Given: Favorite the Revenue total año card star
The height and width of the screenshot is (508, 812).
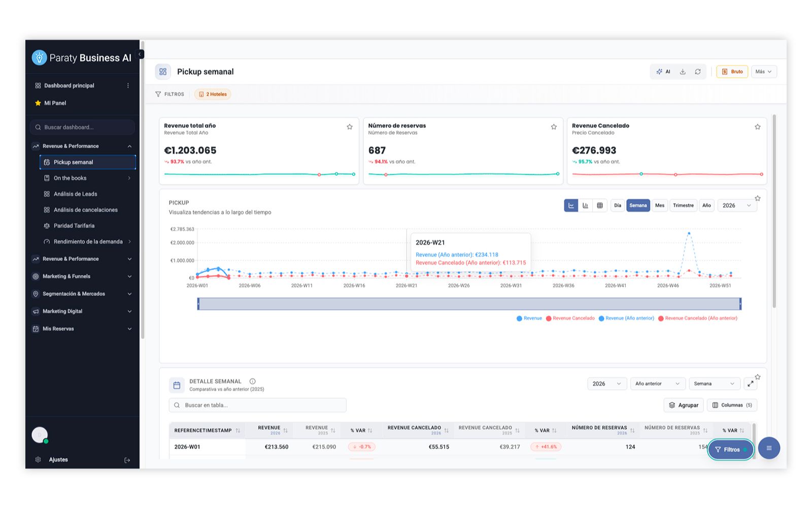Looking at the screenshot, I should tap(350, 127).
